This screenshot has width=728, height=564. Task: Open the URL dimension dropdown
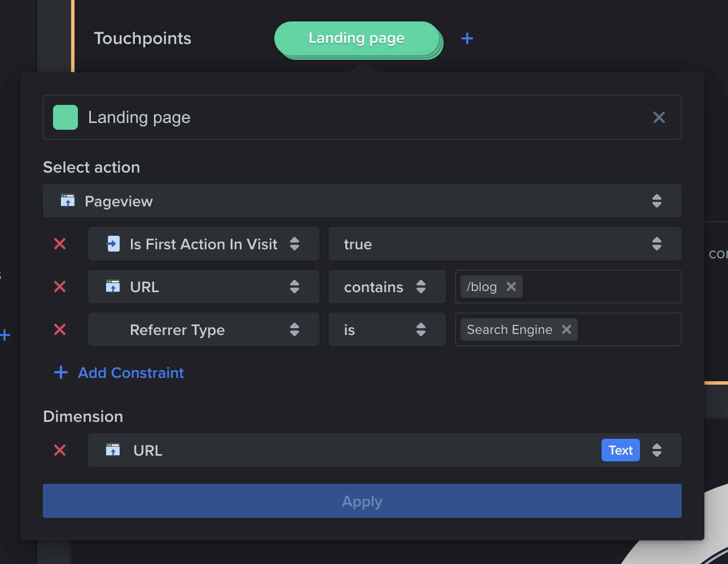(385, 450)
